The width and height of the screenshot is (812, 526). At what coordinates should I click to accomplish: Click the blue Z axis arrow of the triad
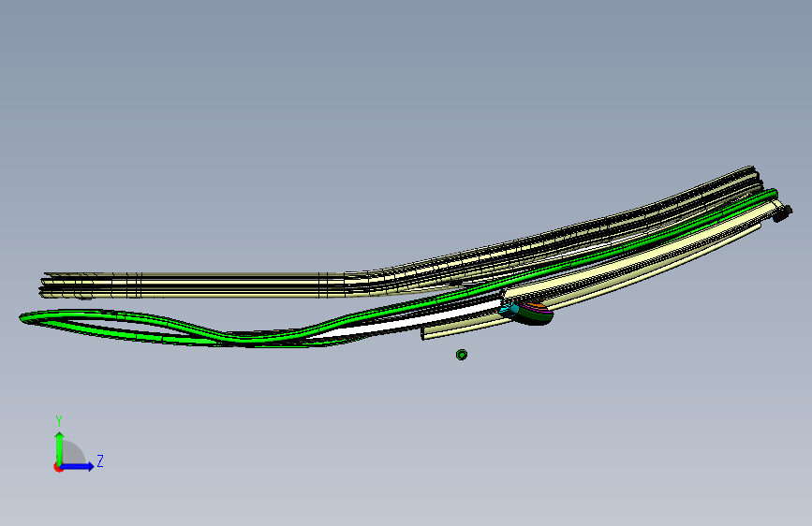click(x=78, y=466)
